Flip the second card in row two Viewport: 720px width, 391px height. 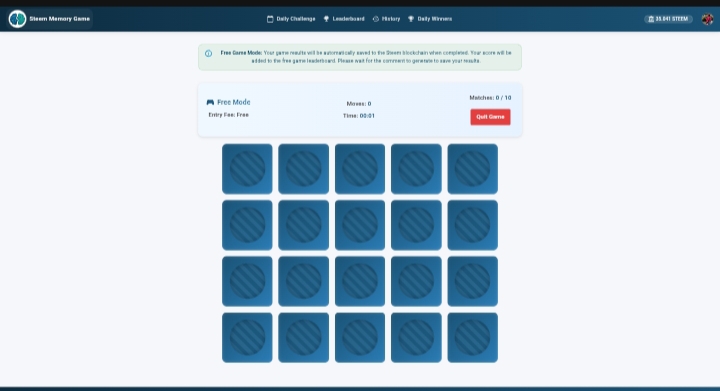pyautogui.click(x=304, y=225)
